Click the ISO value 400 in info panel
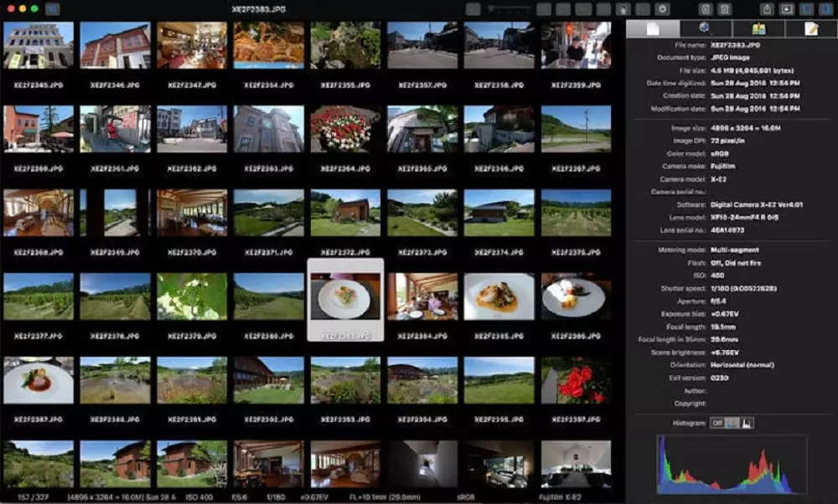This screenshot has width=838, height=504. (717, 275)
